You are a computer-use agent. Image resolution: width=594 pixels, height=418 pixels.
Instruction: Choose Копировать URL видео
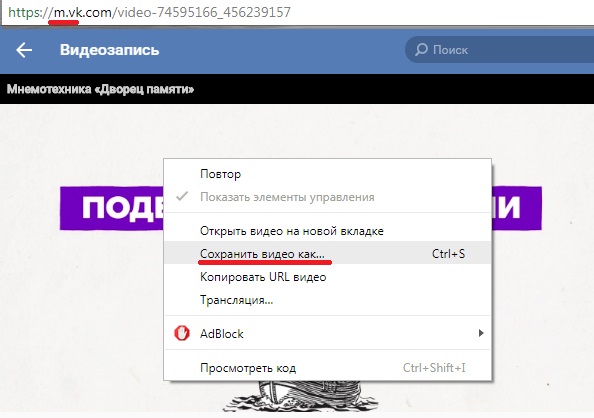point(263,277)
